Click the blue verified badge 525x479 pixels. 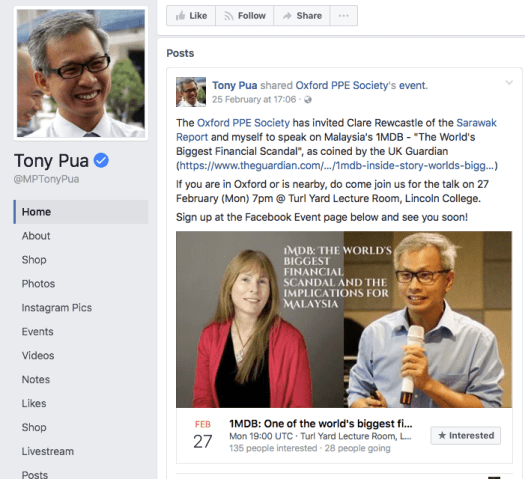pyautogui.click(x=101, y=160)
